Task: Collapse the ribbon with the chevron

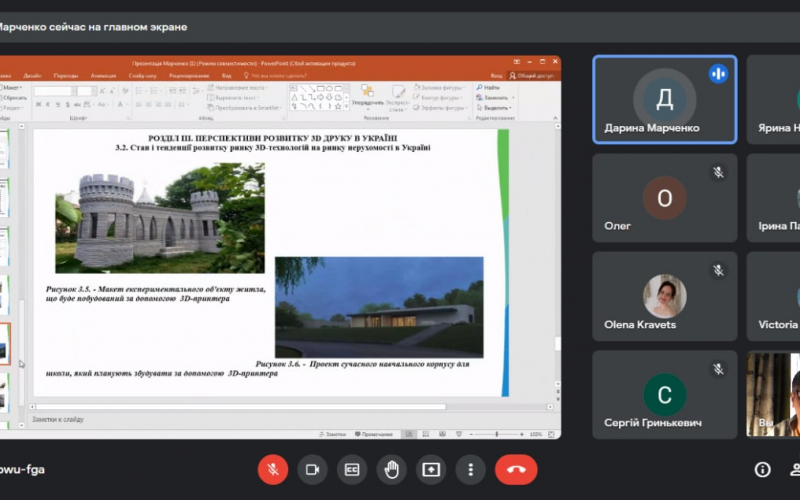Action: pyautogui.click(x=555, y=118)
